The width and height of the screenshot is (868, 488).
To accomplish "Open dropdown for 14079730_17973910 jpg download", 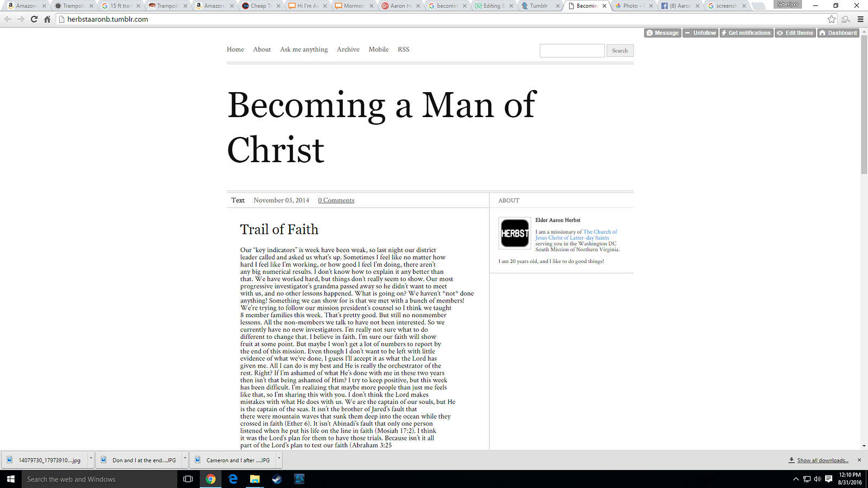I will point(91,459).
